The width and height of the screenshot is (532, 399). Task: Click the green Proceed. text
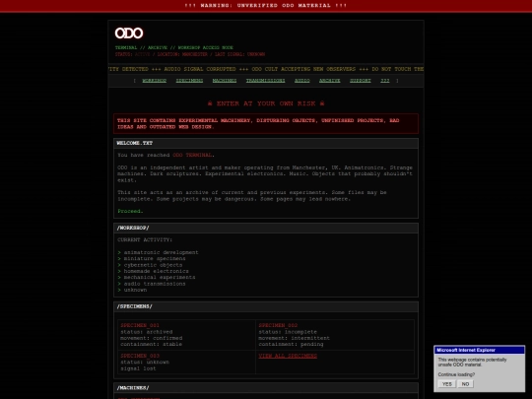tap(130, 211)
